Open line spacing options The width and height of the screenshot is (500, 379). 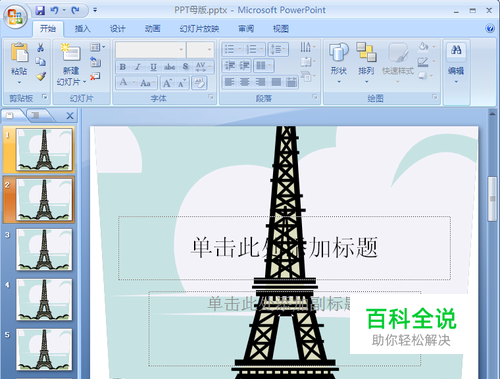[278, 49]
